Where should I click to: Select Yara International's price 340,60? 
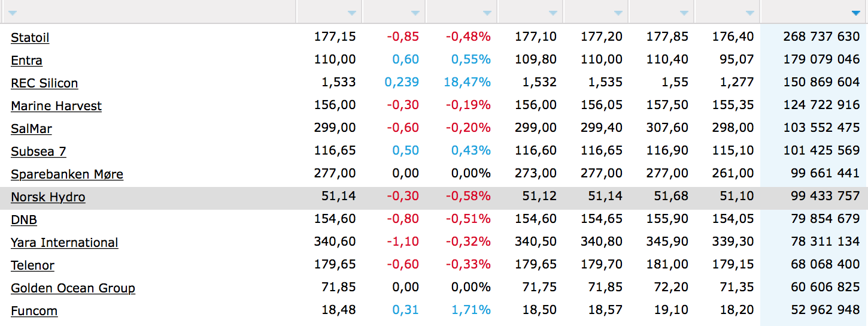[x=335, y=242]
